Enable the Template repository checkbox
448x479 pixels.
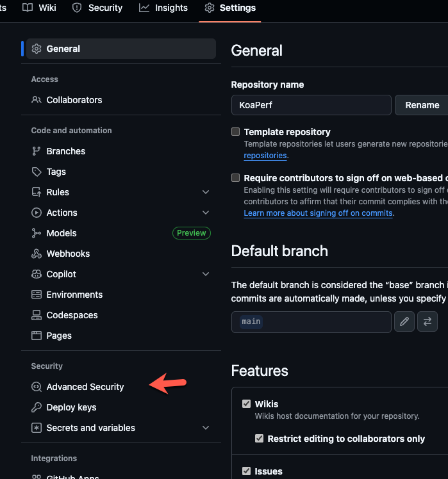235,132
